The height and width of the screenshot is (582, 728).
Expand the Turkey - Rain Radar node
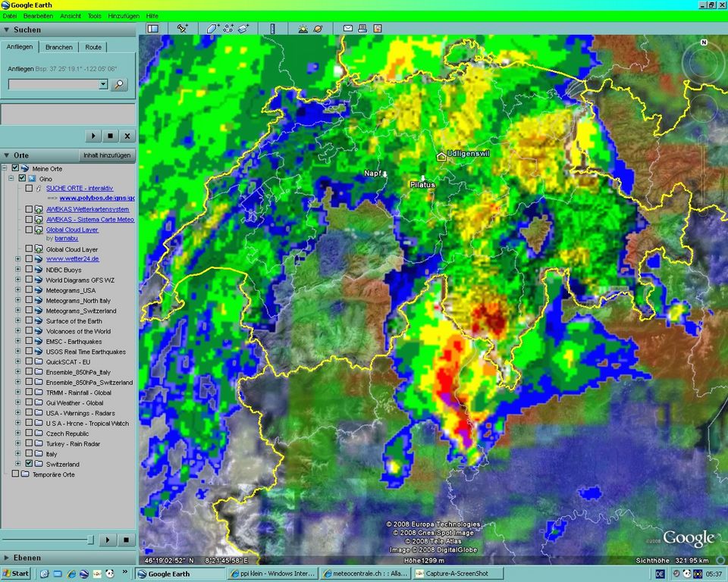pyautogui.click(x=18, y=443)
